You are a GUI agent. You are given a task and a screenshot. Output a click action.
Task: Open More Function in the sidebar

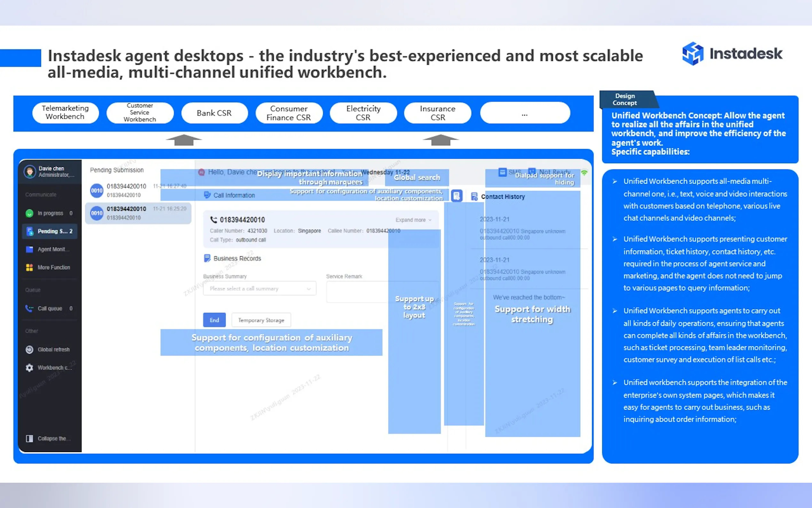[x=50, y=267]
